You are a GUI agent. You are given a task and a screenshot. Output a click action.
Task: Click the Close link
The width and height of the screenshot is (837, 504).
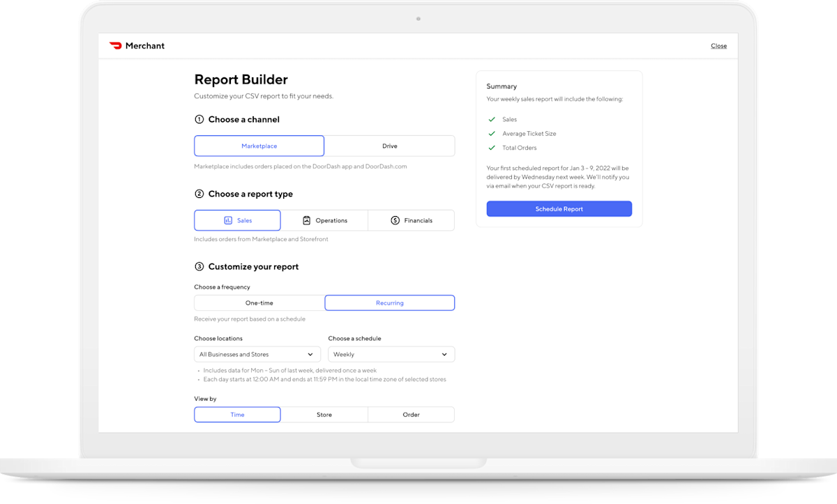coord(718,46)
